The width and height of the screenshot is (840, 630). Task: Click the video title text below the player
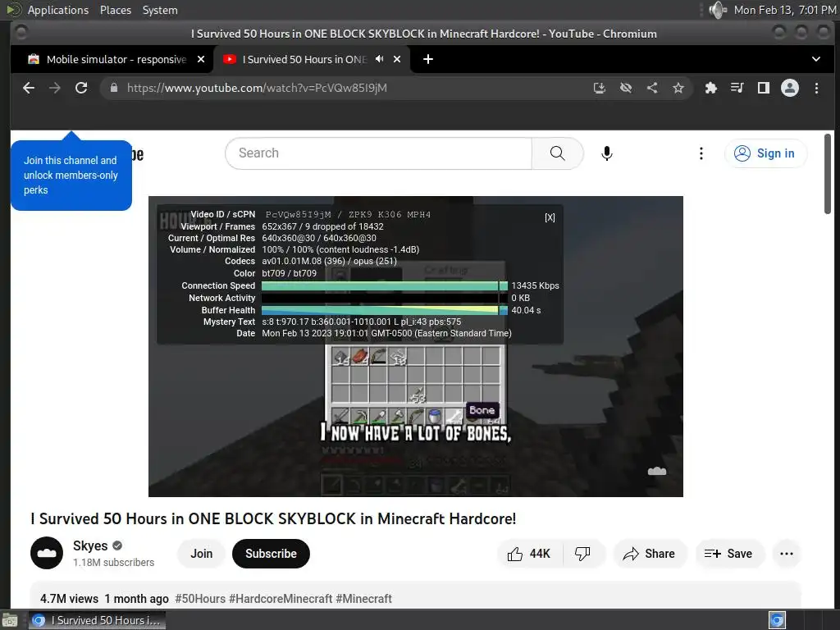(x=273, y=518)
